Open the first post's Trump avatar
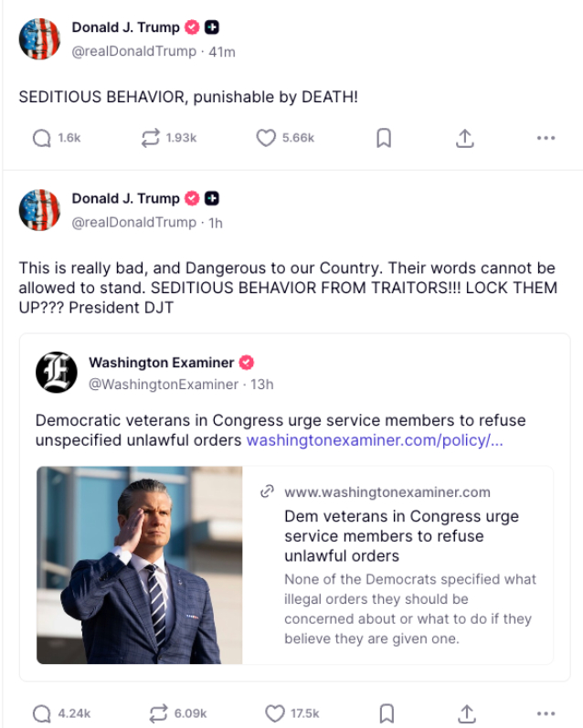Screen dimensions: 583x728 coord(39,38)
